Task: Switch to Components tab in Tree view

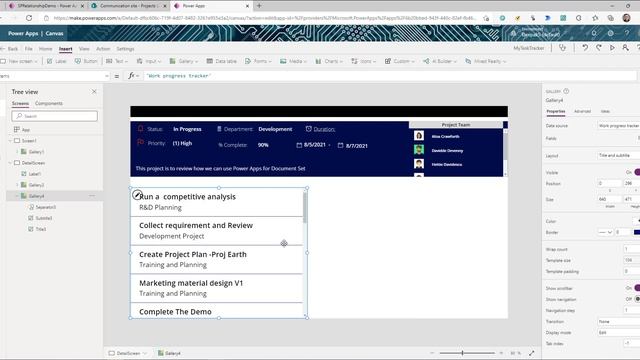Action: pyautogui.click(x=49, y=103)
